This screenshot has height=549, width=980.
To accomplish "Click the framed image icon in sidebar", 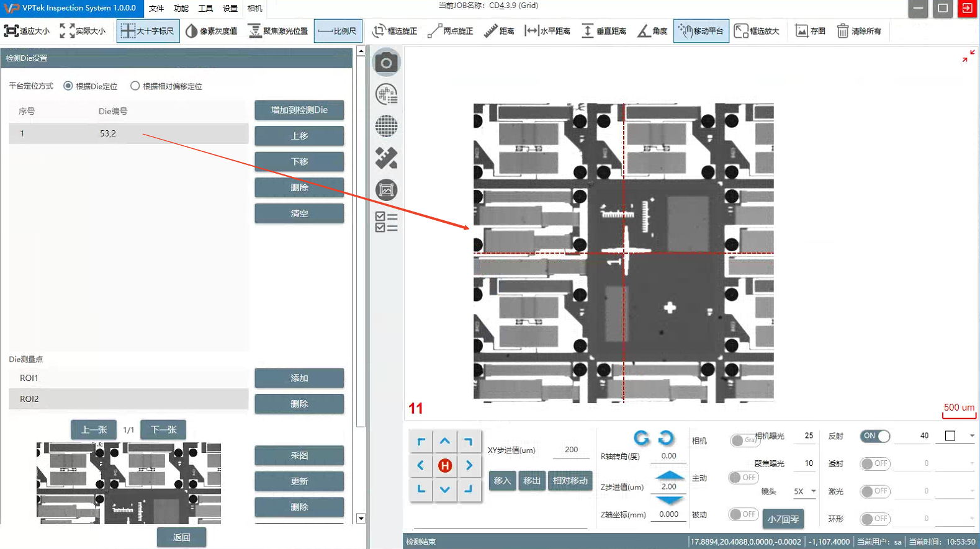I will 386,190.
